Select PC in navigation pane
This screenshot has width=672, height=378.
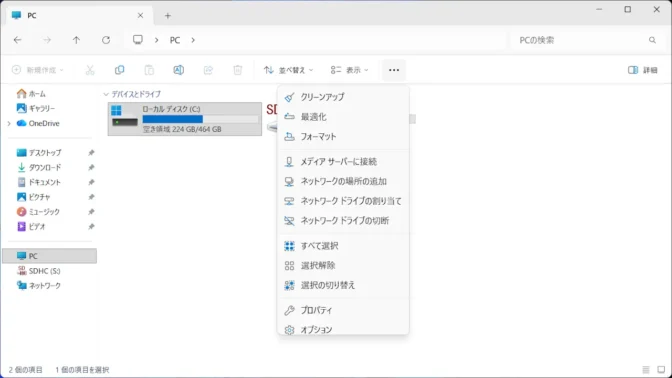point(50,256)
